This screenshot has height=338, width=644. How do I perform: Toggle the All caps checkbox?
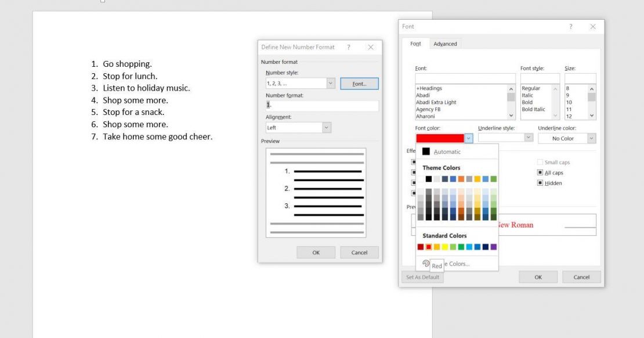[540, 172]
